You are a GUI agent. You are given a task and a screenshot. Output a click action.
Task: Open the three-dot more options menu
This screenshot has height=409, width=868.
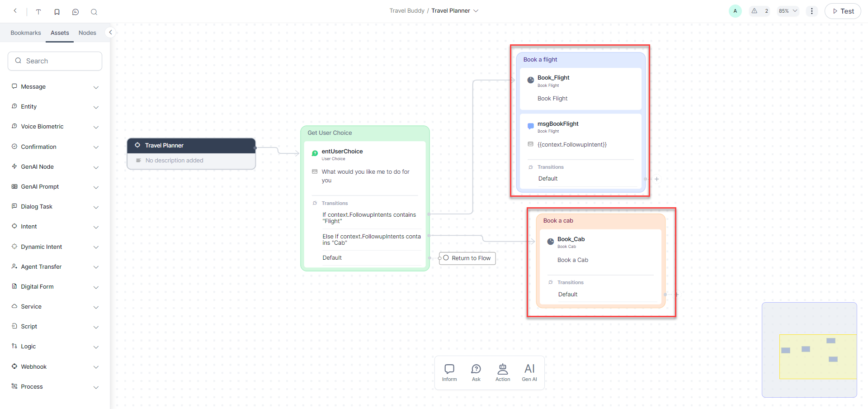click(x=812, y=11)
